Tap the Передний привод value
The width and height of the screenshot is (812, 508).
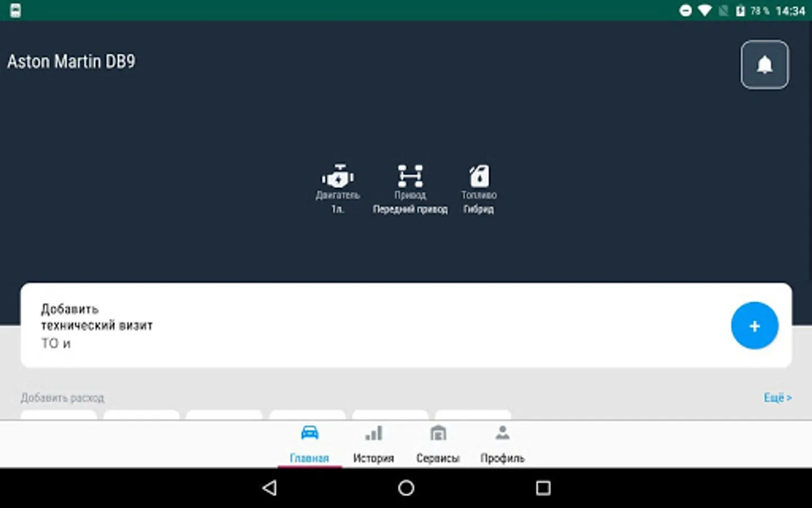tap(410, 209)
